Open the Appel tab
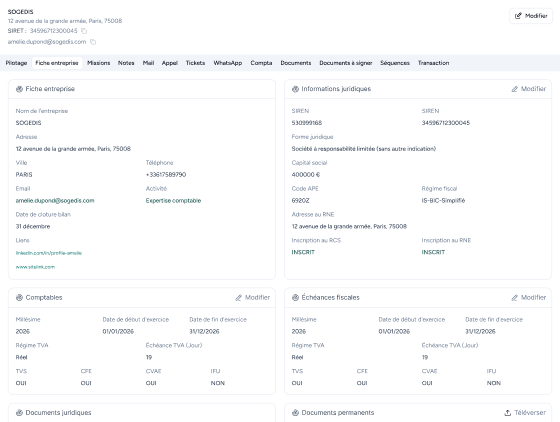 (x=170, y=63)
